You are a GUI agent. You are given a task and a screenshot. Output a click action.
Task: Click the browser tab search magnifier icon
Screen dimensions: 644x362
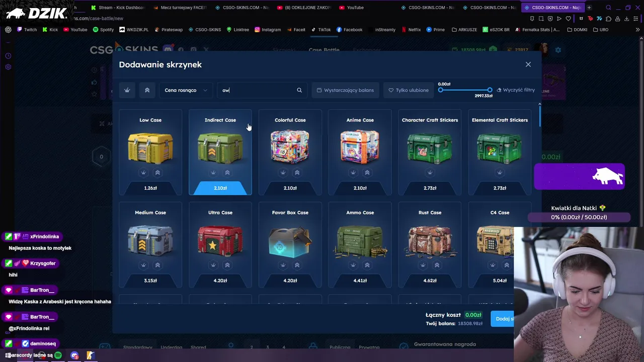[608, 8]
